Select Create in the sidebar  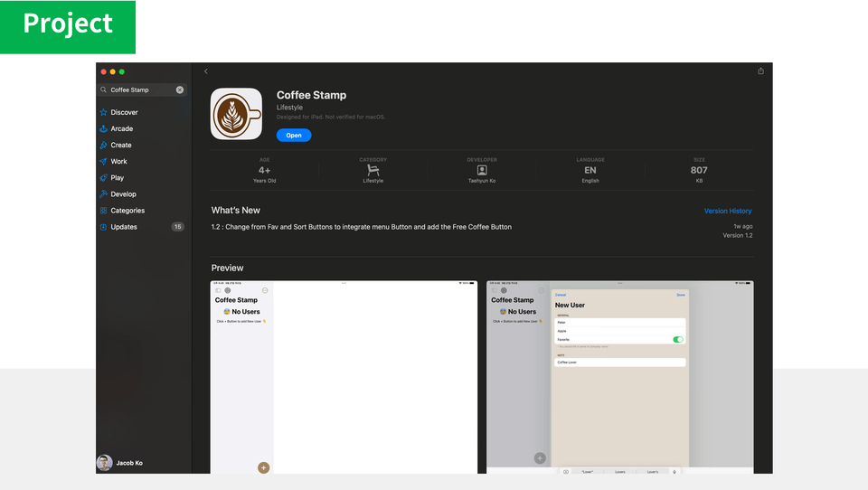pyautogui.click(x=120, y=145)
